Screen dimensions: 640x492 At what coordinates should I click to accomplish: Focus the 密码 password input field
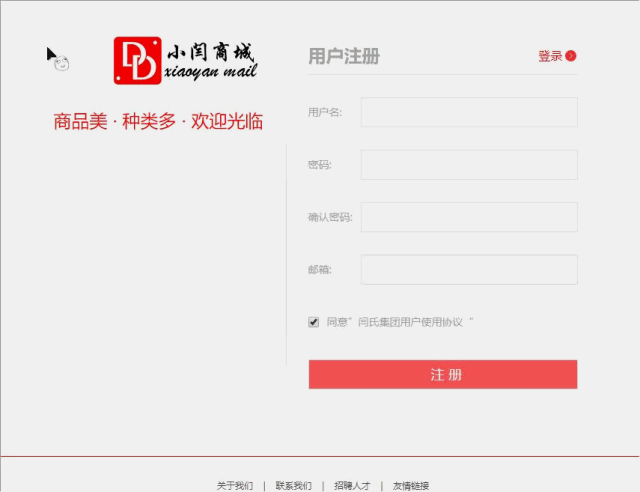pyautogui.click(x=469, y=165)
